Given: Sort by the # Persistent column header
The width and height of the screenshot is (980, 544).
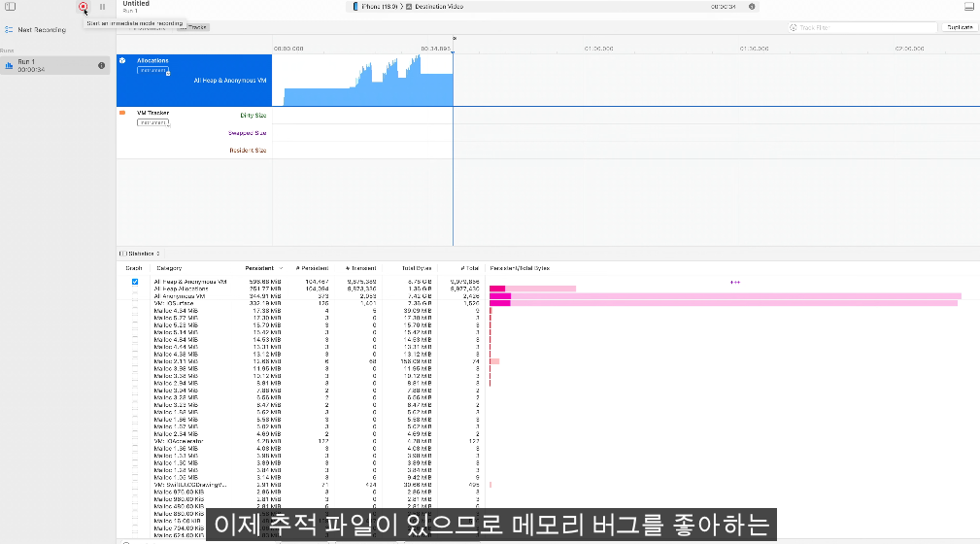Looking at the screenshot, I should click(312, 268).
